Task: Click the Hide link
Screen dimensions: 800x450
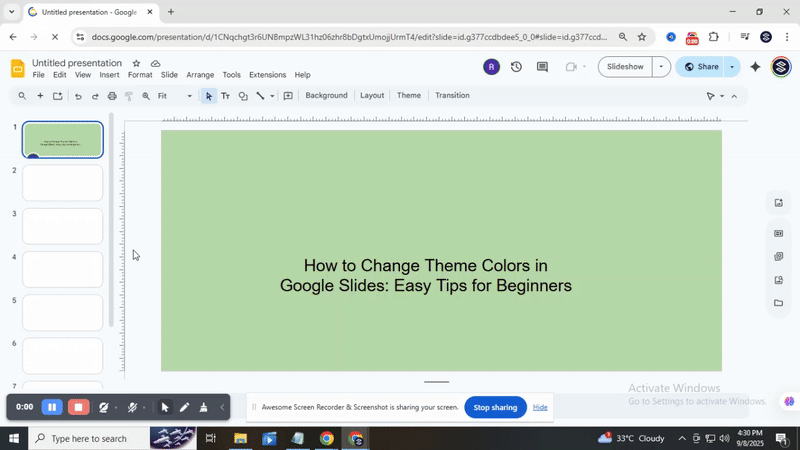Action: tap(540, 407)
